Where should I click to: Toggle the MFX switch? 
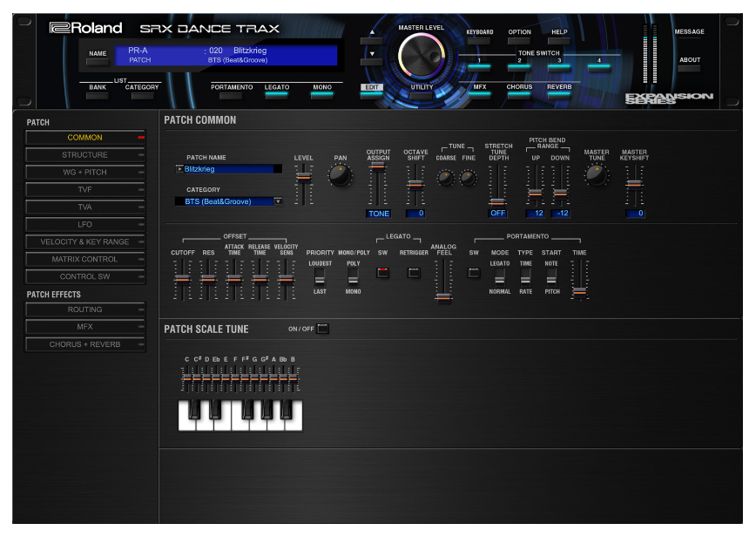pos(479,94)
